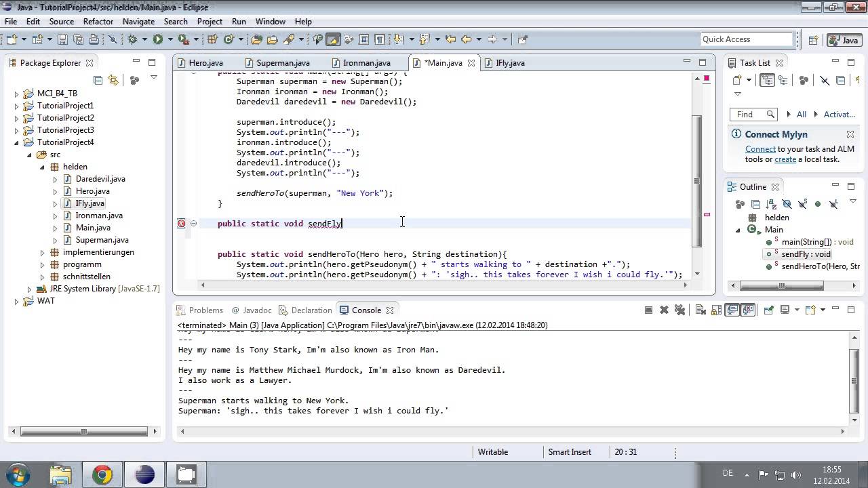Dismiss the Connect Mylyn notification
The width and height of the screenshot is (868, 488).
pos(850,134)
